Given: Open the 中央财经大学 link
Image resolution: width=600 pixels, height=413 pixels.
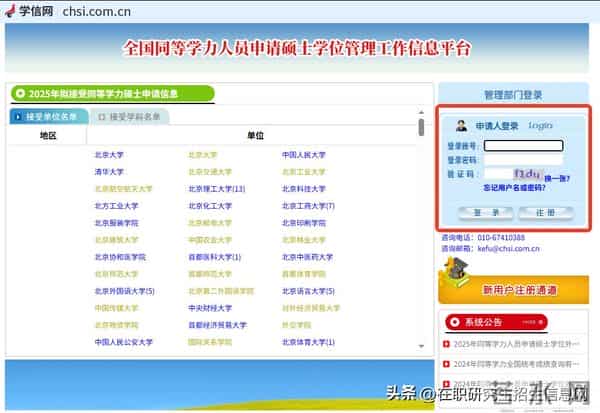Looking at the screenshot, I should pos(210,308).
